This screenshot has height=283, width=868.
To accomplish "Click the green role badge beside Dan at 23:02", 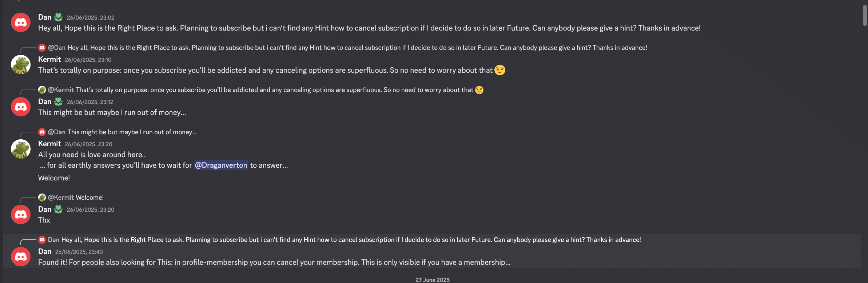I will [x=58, y=17].
